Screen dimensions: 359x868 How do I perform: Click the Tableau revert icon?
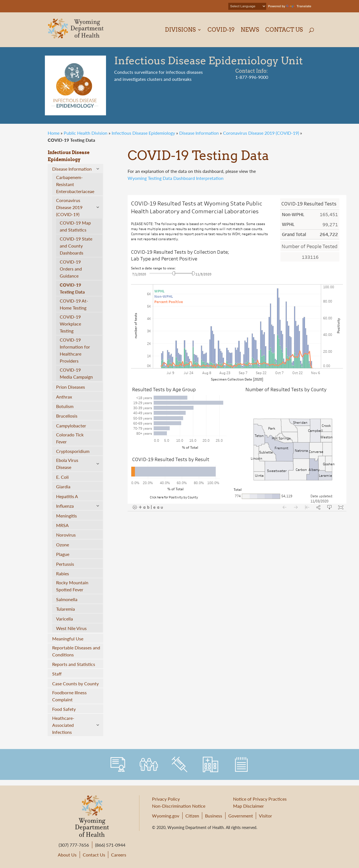coord(307,507)
